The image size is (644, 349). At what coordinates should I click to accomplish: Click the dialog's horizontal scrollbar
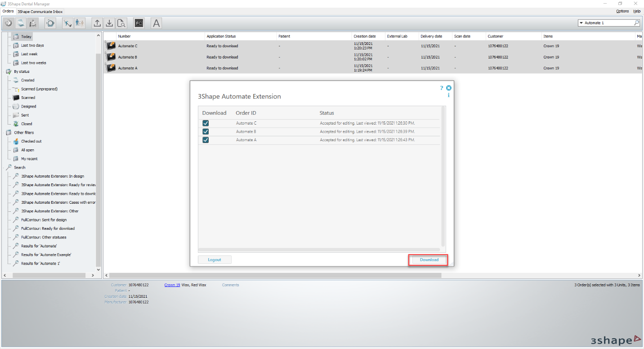pos(320,250)
